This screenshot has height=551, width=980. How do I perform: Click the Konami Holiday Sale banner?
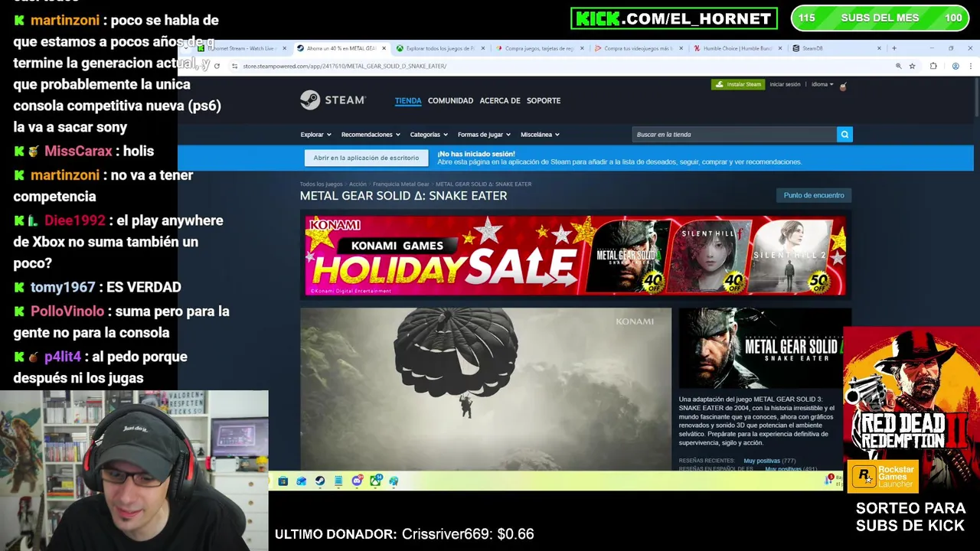pyautogui.click(x=575, y=256)
